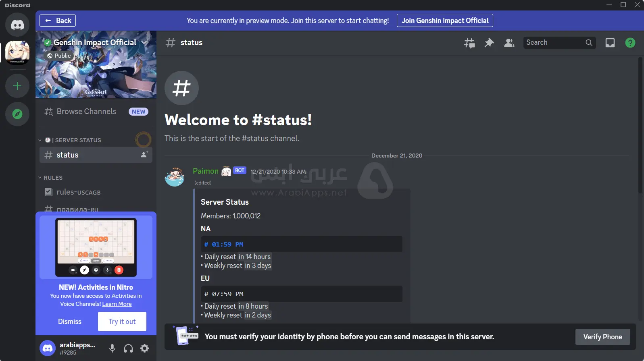
Task: Click the message list scrollbar
Action: click(x=640, y=125)
